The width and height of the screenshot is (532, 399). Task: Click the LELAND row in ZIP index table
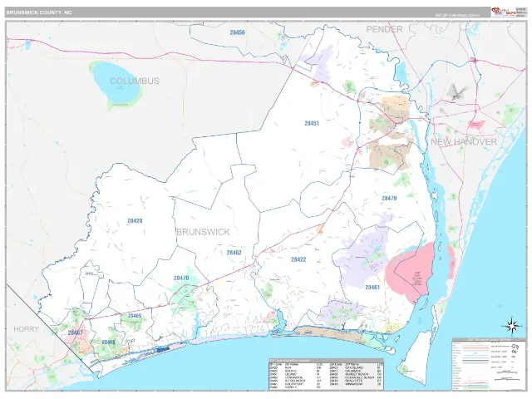[294, 374]
